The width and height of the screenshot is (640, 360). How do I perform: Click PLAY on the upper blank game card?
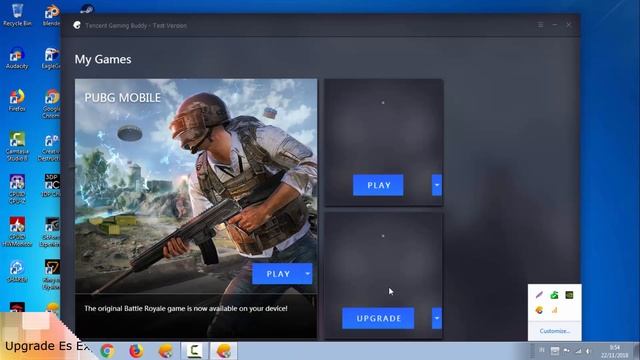(x=378, y=185)
